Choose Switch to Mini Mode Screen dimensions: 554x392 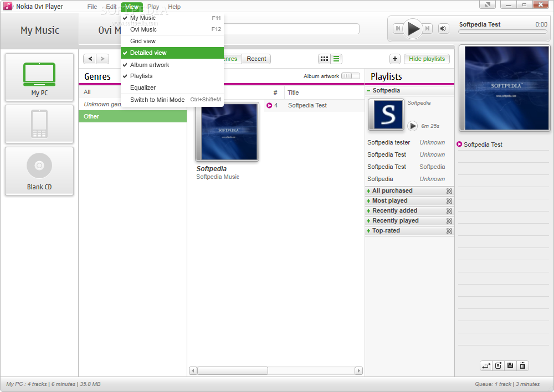[x=172, y=100]
